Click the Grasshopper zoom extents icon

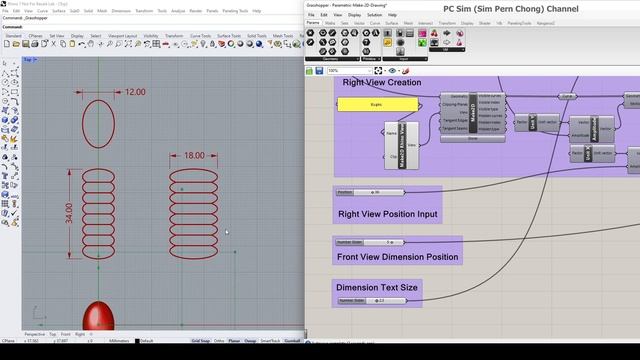tap(378, 71)
